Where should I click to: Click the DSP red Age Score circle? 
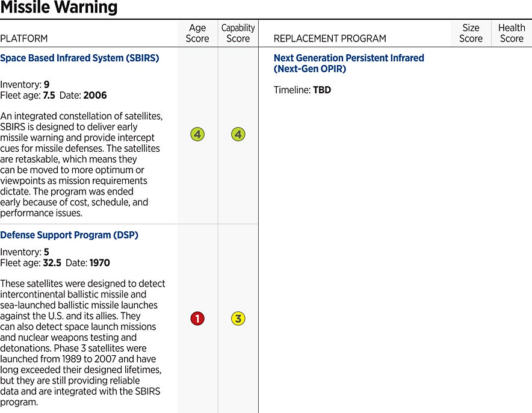point(197,318)
